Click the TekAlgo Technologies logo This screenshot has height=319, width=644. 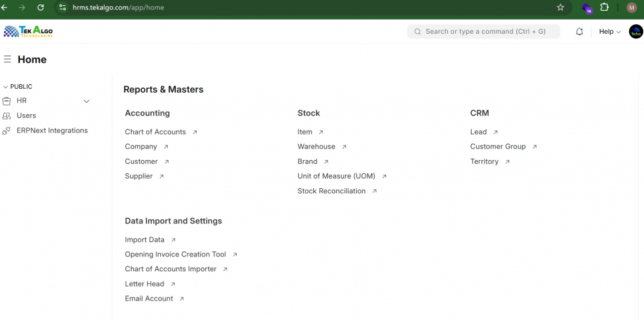coord(28,32)
